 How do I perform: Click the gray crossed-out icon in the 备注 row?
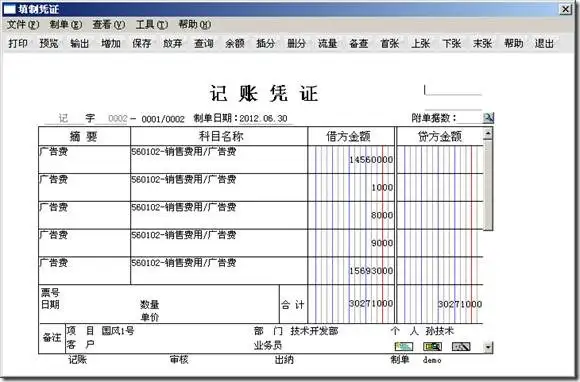click(461, 346)
